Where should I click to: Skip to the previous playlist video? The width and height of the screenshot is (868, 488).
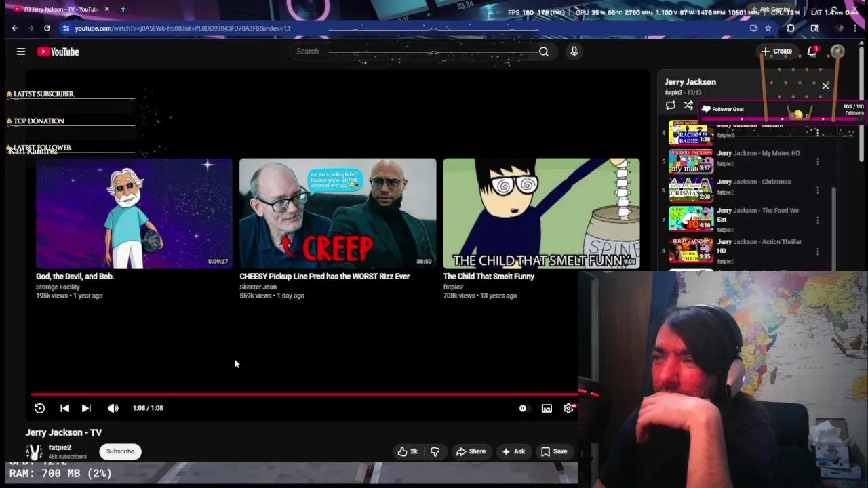[64, 408]
